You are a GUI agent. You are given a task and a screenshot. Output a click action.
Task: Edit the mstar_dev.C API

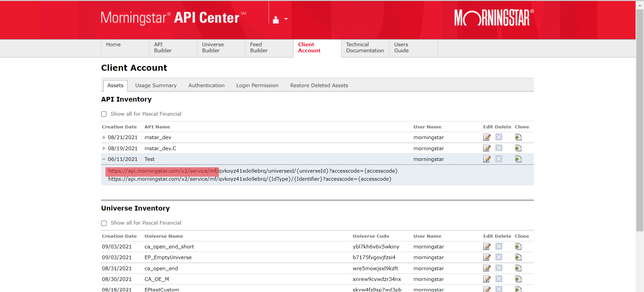[x=487, y=148]
